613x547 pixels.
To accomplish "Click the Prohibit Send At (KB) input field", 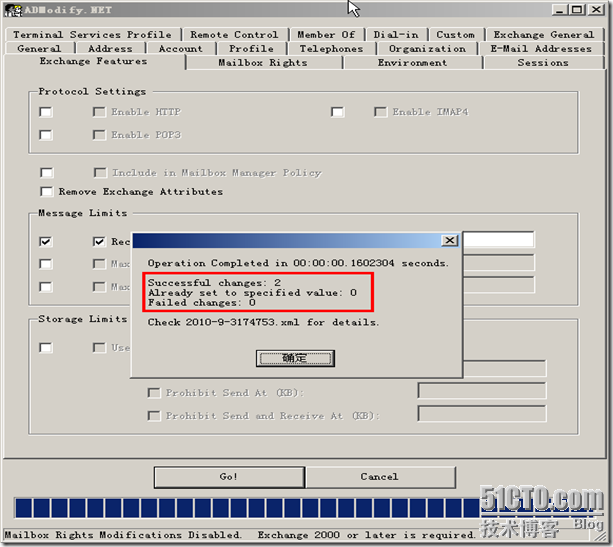I will click(482, 391).
